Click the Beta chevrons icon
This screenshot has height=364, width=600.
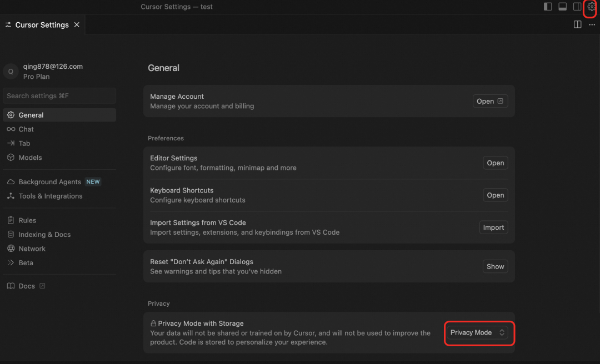(x=11, y=262)
